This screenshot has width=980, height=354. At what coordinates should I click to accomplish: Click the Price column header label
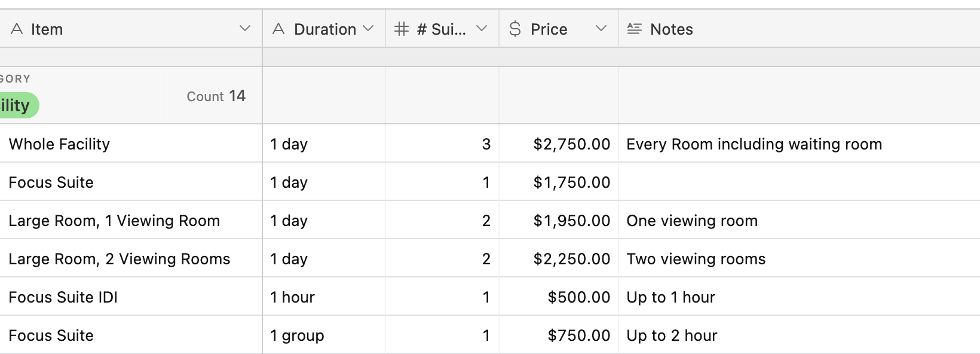549,29
